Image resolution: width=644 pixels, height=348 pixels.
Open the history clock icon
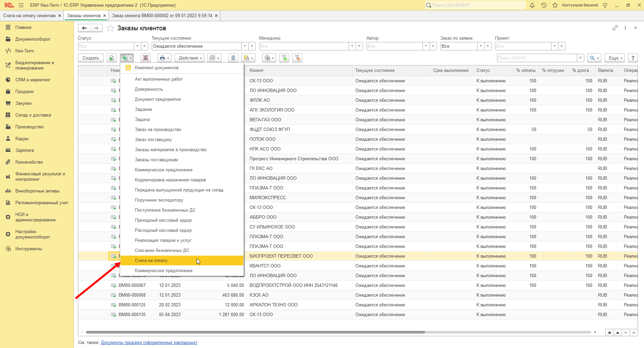click(x=544, y=5)
